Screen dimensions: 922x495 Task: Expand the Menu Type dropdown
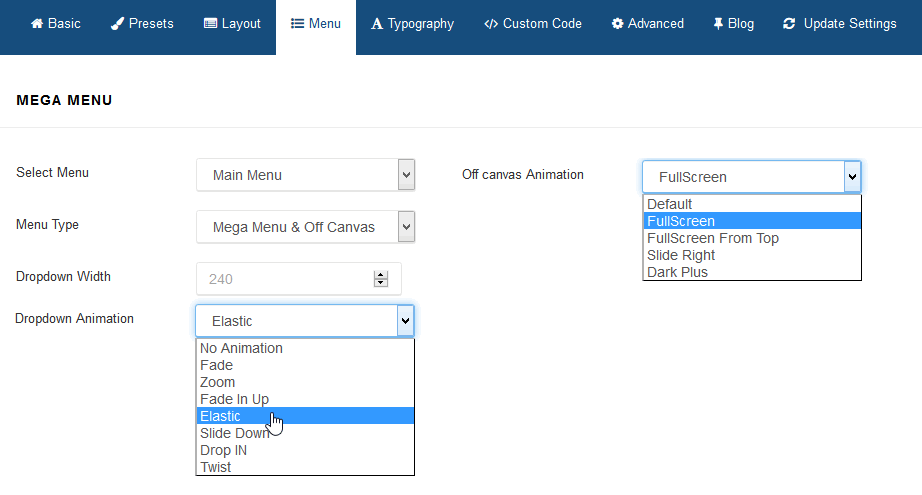(x=305, y=227)
